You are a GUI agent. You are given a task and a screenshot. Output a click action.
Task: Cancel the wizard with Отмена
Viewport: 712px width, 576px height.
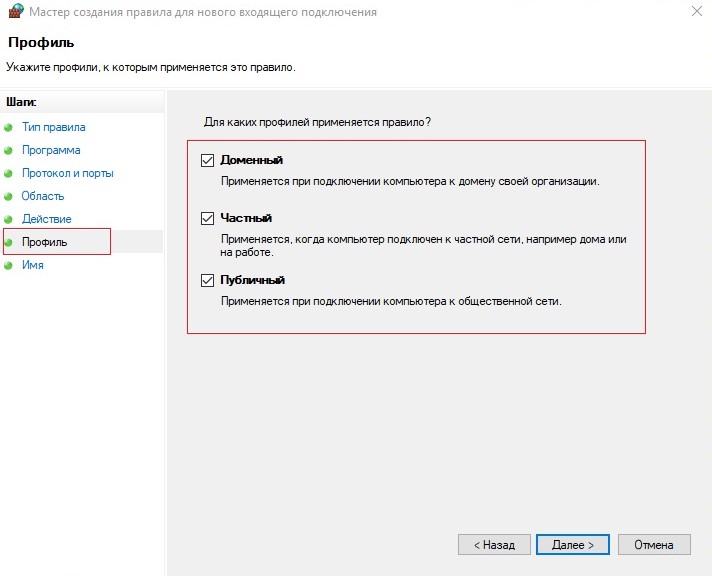[x=654, y=544]
